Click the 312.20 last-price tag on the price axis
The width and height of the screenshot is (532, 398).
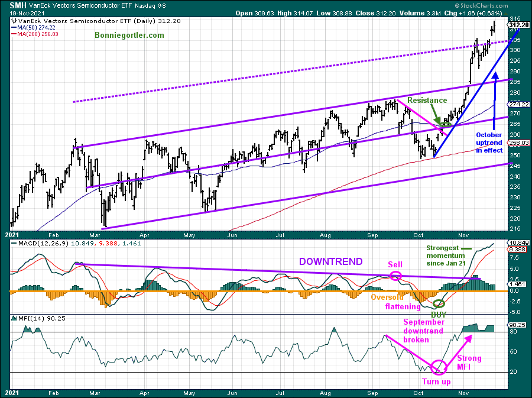pos(519,25)
